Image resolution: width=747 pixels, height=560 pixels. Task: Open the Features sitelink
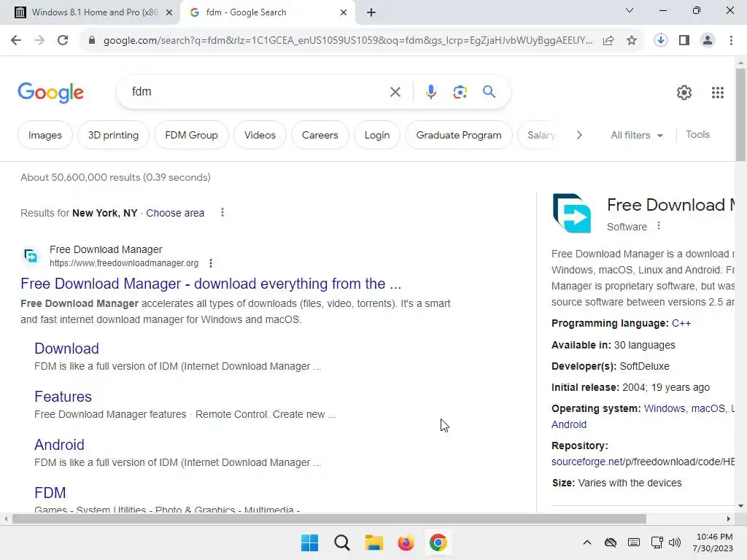click(63, 397)
